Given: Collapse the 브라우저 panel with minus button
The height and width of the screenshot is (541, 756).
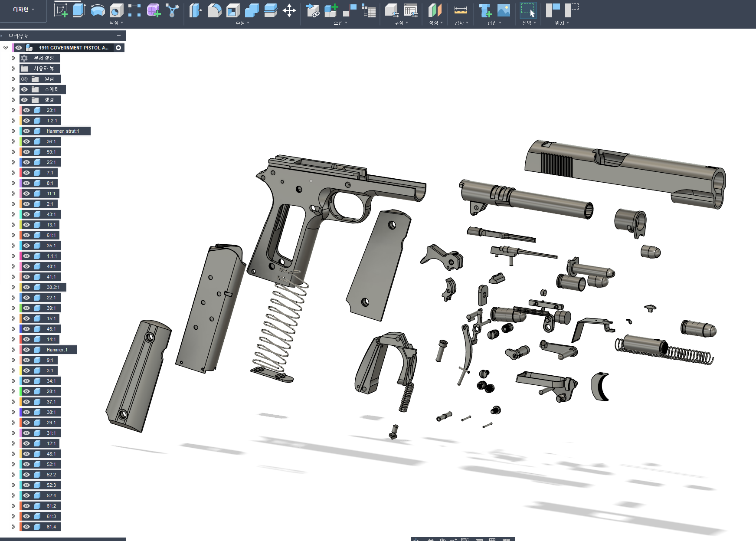Looking at the screenshot, I should point(119,36).
